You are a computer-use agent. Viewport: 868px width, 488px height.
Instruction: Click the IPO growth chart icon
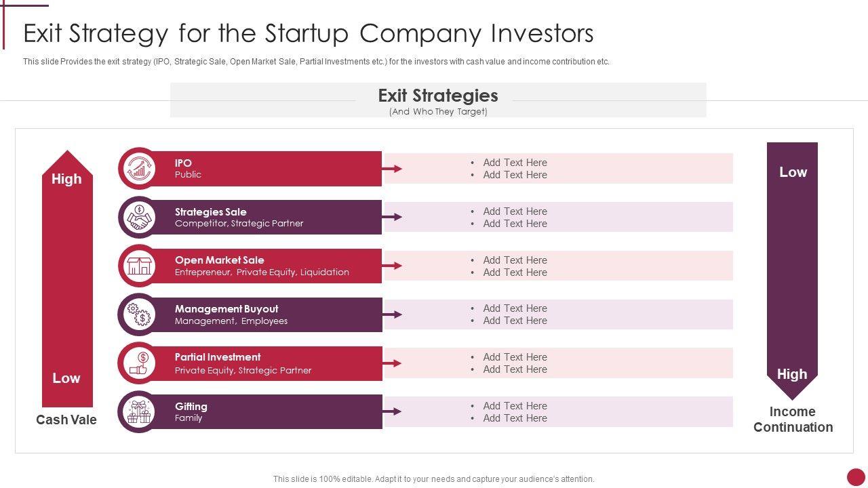tap(139, 168)
